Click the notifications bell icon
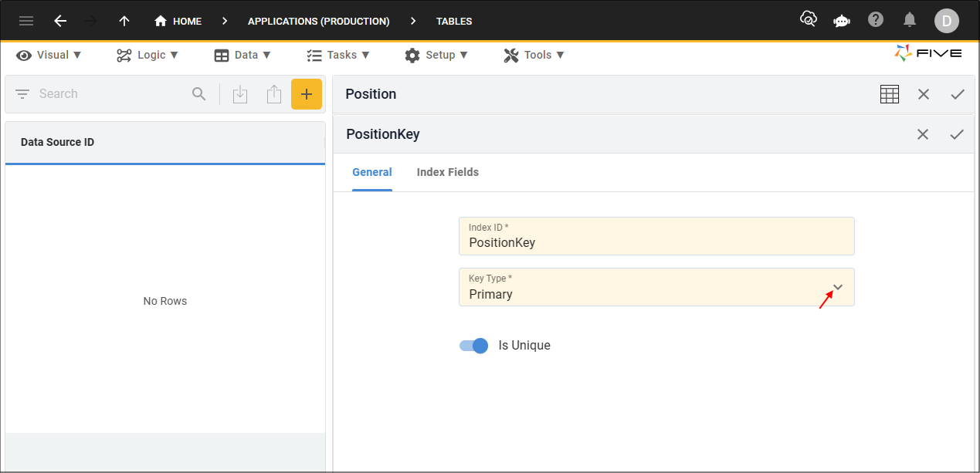The image size is (980, 473). coord(909,21)
